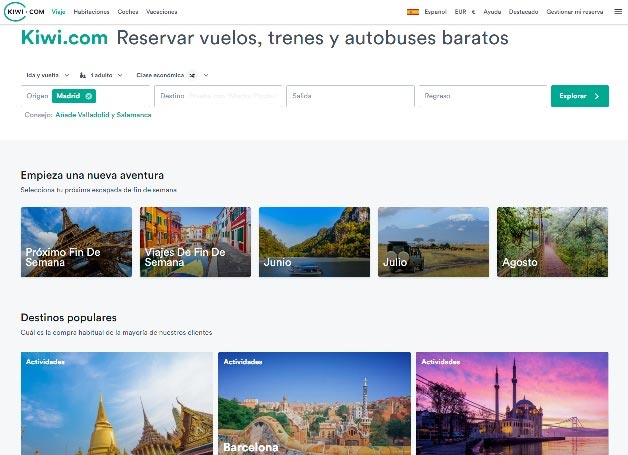Screen dimensions: 628x455
Task: Go to the Habitaciones tab
Action: point(91,11)
